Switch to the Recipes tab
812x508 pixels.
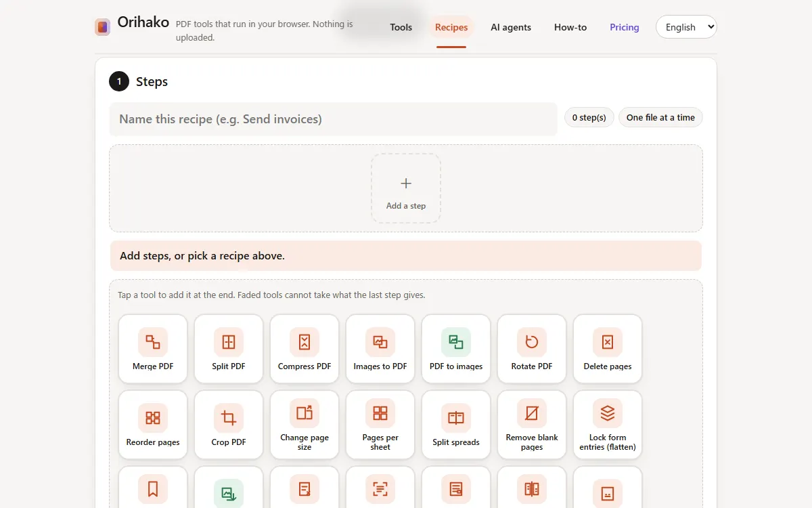pyautogui.click(x=451, y=27)
